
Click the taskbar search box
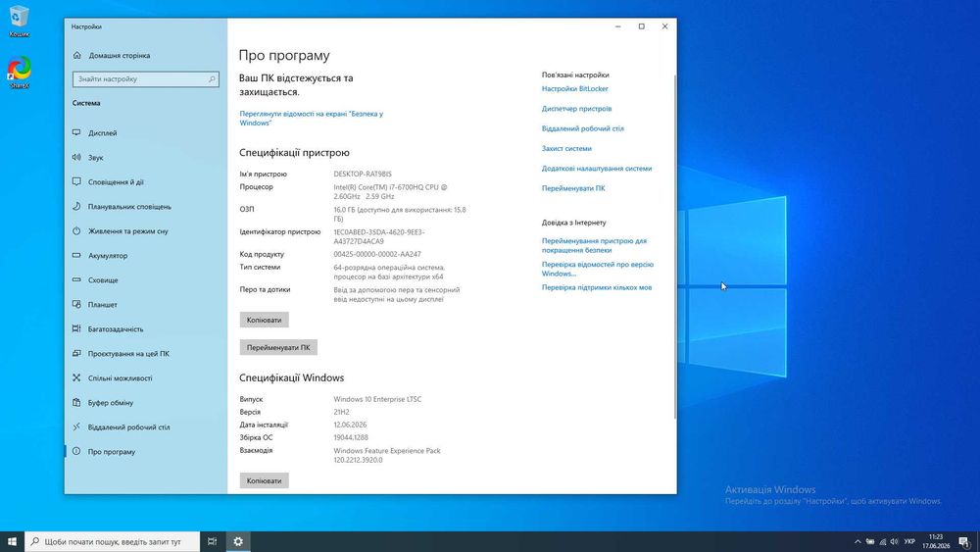(113, 541)
